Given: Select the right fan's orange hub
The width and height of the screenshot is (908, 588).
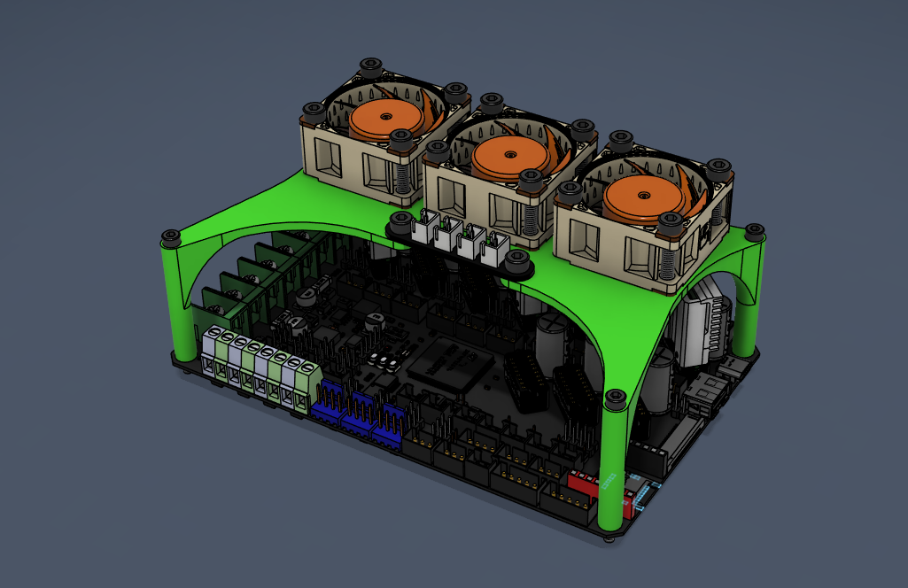Looking at the screenshot, I should 644,197.
